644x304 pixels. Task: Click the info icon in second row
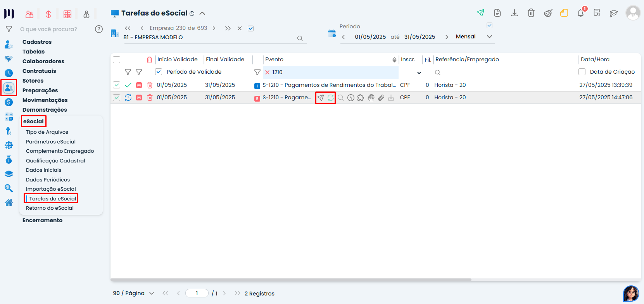pos(351,98)
